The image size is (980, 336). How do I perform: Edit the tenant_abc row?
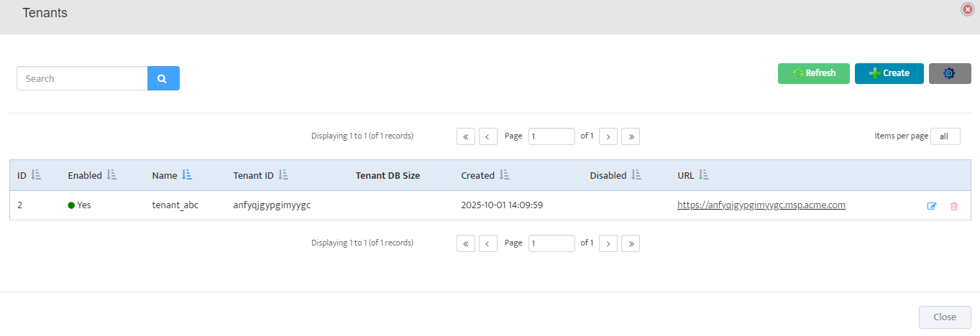[x=932, y=206]
